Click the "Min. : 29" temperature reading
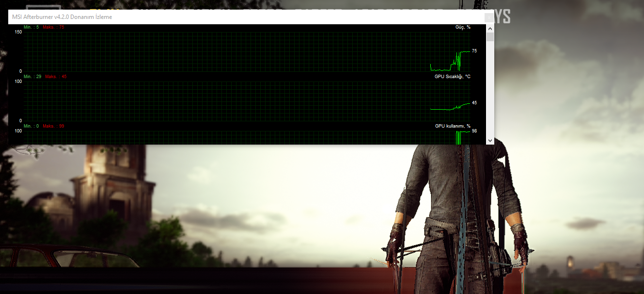 click(x=32, y=77)
